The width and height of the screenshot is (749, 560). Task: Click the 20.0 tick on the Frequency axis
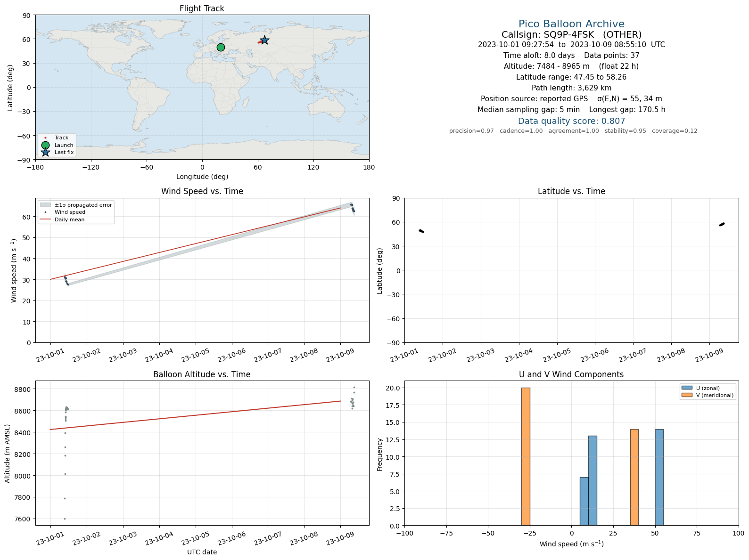[x=393, y=388]
